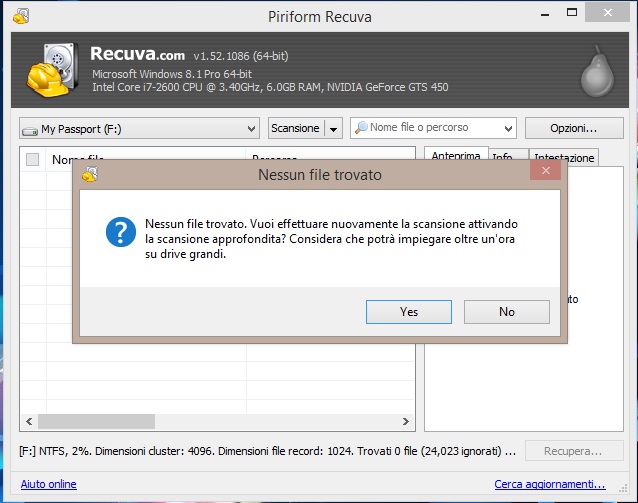The width and height of the screenshot is (638, 503).
Task: Click the Scansione button
Action: coord(296,128)
